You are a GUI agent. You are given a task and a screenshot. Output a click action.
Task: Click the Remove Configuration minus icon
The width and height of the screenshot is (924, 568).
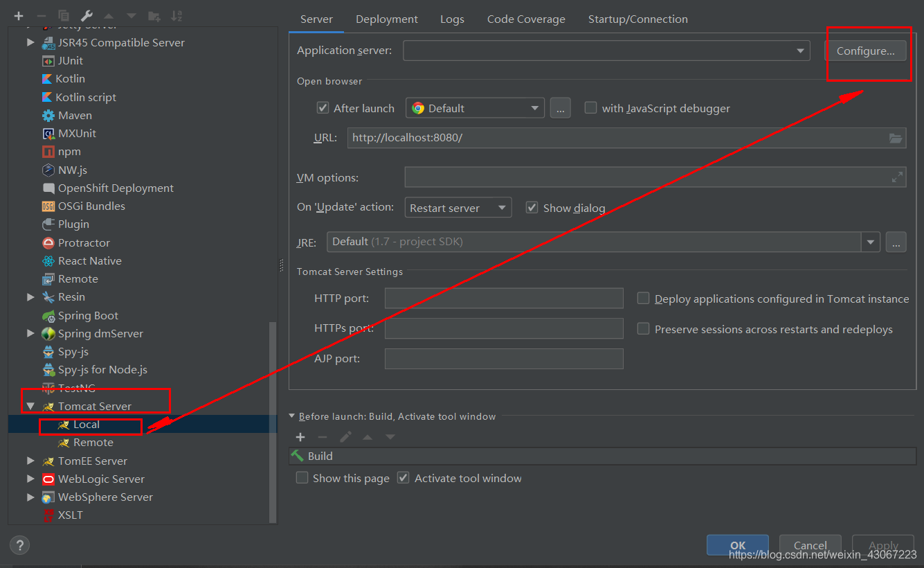point(41,15)
